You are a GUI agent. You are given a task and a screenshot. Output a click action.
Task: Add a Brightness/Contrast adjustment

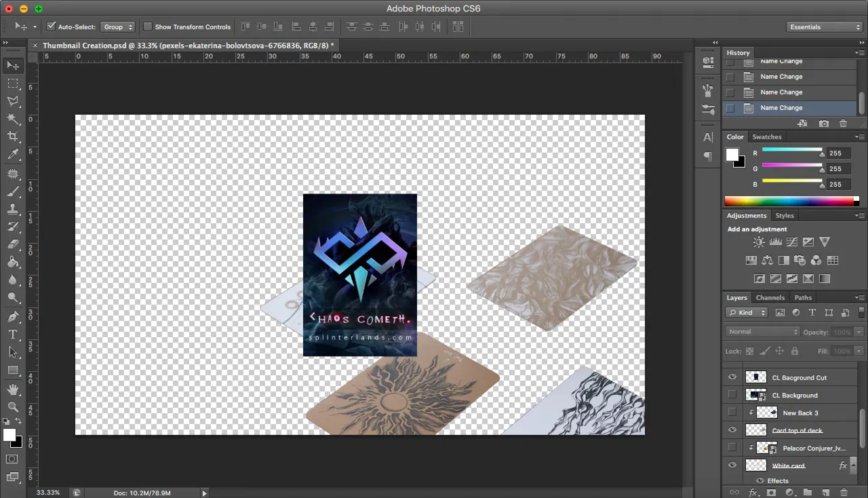click(759, 242)
